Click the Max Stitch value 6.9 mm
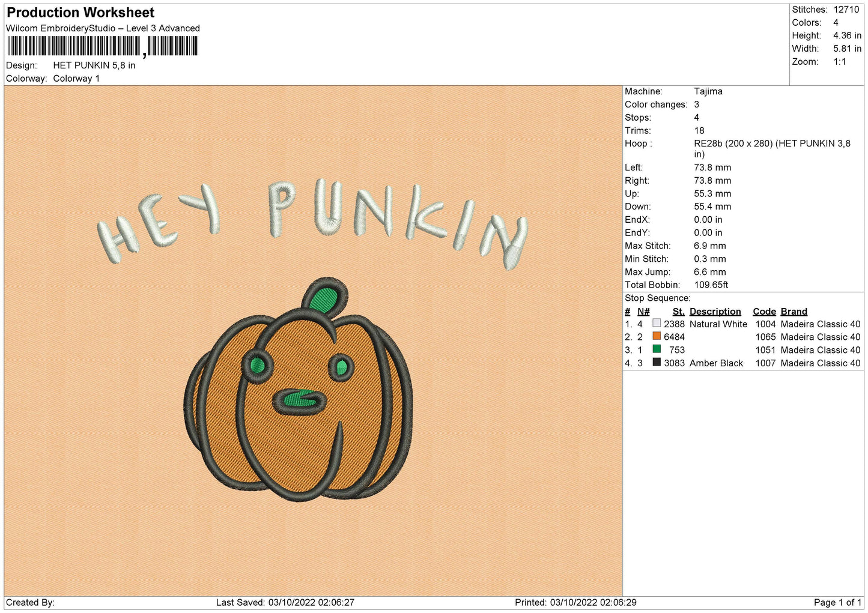Screen dimensions: 868x613 pos(710,246)
